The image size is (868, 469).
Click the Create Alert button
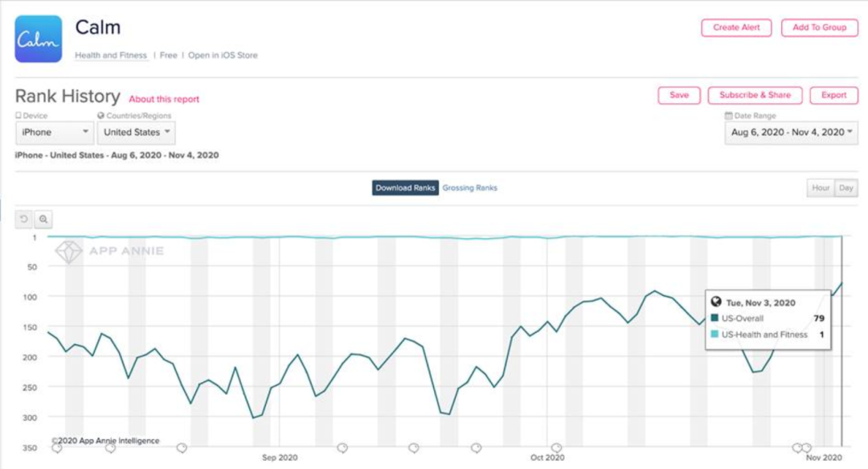point(736,27)
